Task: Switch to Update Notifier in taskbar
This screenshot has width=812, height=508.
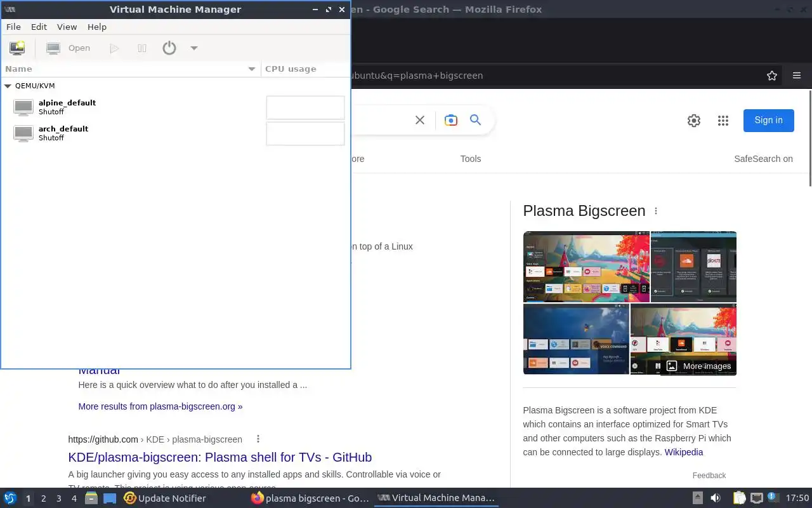Action: tap(165, 498)
